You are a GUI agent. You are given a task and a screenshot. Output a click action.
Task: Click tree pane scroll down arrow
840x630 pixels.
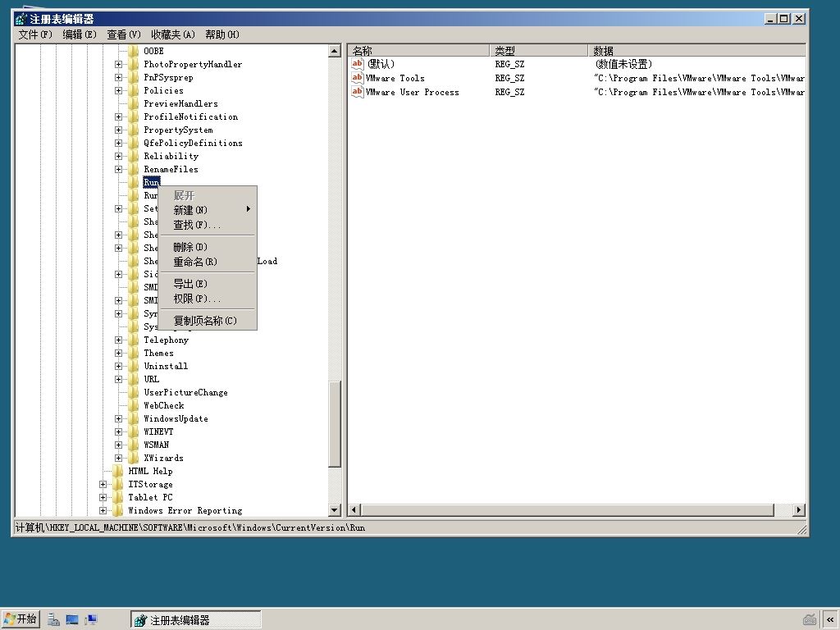(335, 510)
